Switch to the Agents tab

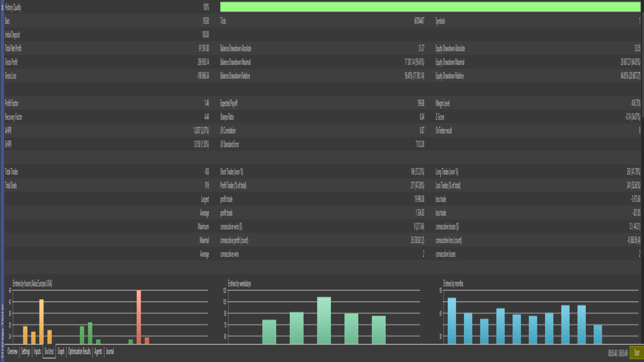coord(98,352)
